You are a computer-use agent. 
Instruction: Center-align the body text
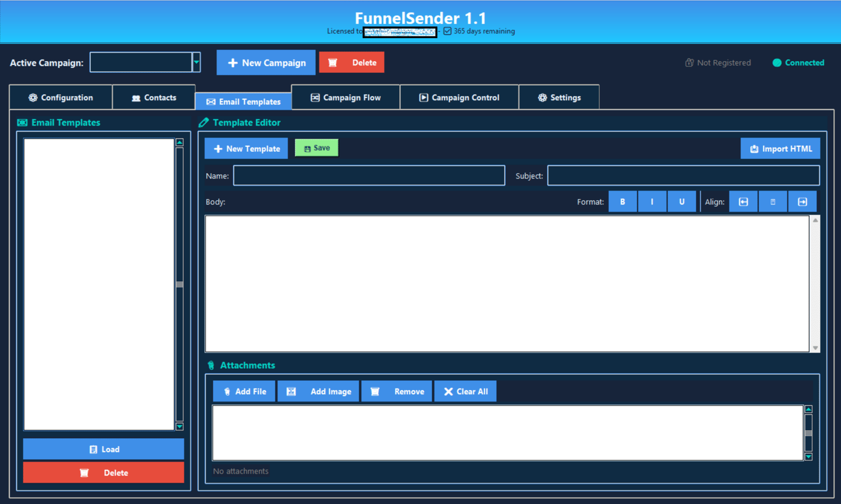click(773, 202)
